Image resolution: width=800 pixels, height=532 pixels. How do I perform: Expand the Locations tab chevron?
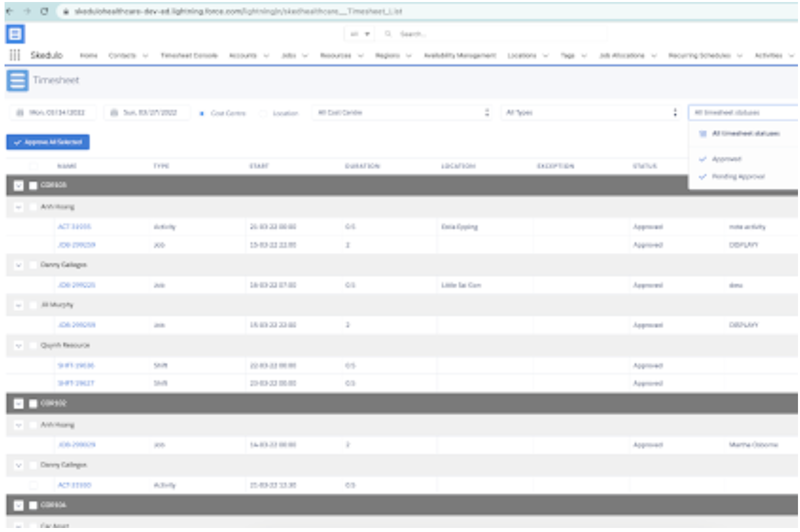[x=546, y=55]
